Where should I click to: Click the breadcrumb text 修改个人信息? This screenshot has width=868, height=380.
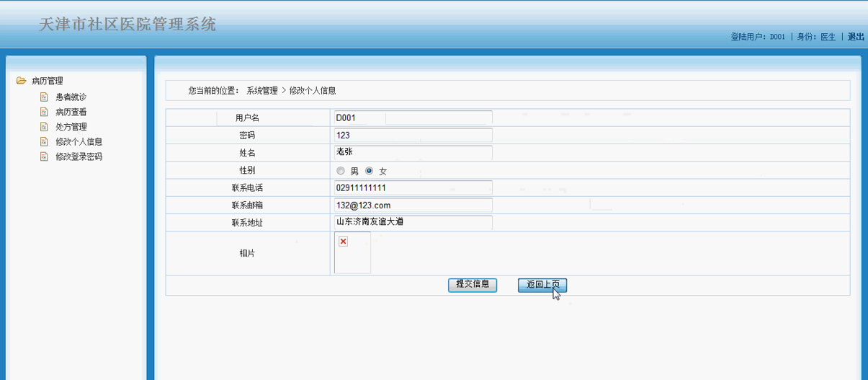click(x=313, y=91)
